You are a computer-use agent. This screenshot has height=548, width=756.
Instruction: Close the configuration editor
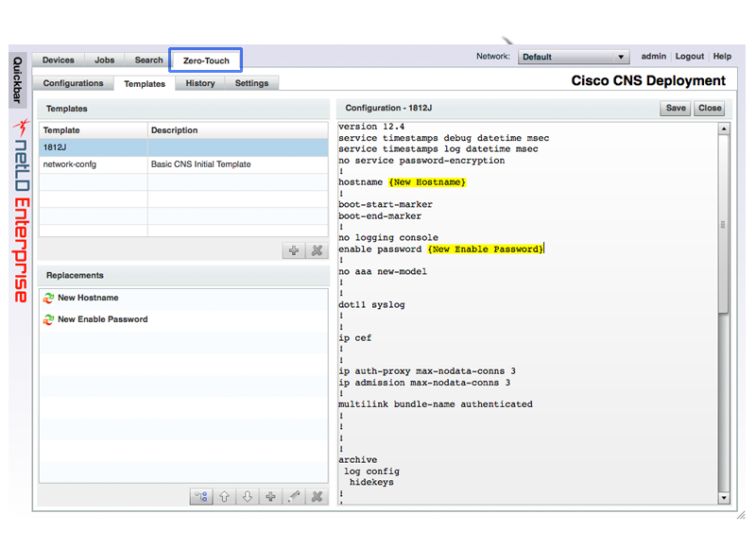click(710, 108)
